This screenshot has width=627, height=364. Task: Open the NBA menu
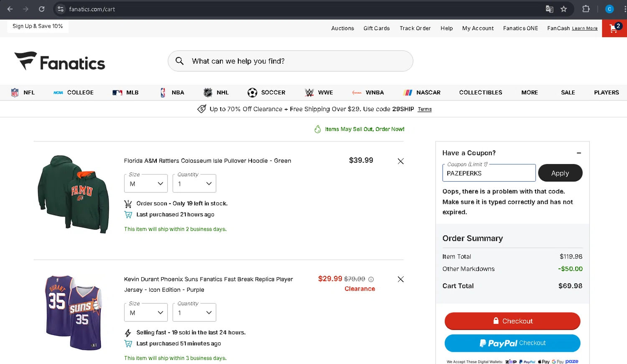click(x=172, y=93)
